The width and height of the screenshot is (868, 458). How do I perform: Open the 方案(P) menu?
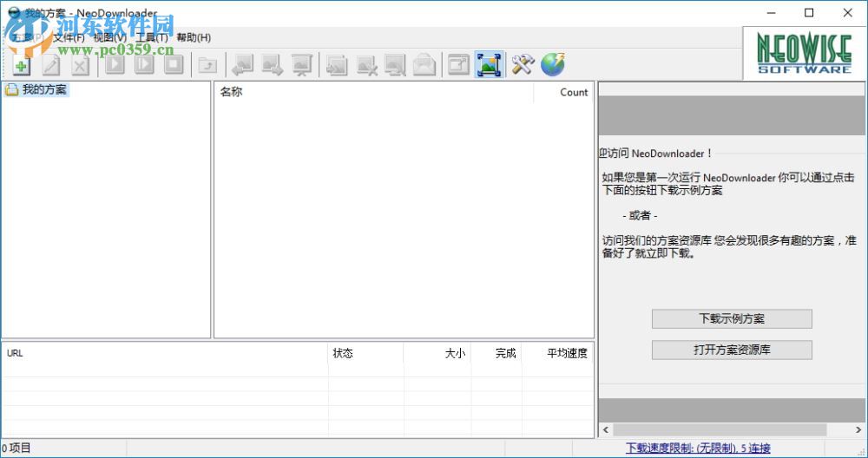click(x=29, y=37)
